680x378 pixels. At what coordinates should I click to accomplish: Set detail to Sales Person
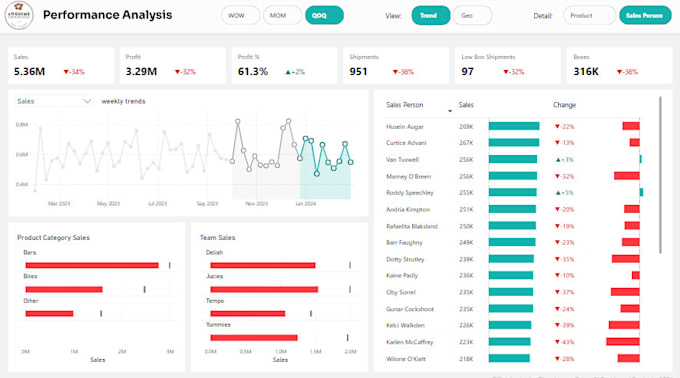click(645, 15)
